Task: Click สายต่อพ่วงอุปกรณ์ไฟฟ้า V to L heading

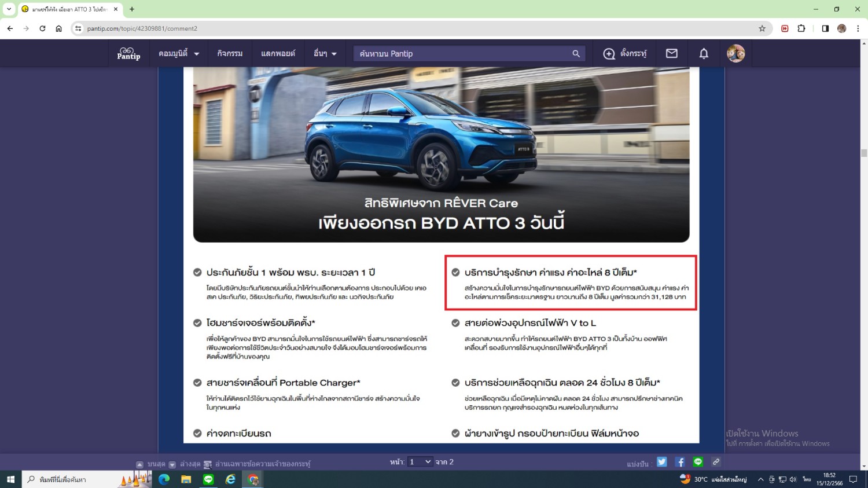Action: click(x=530, y=323)
